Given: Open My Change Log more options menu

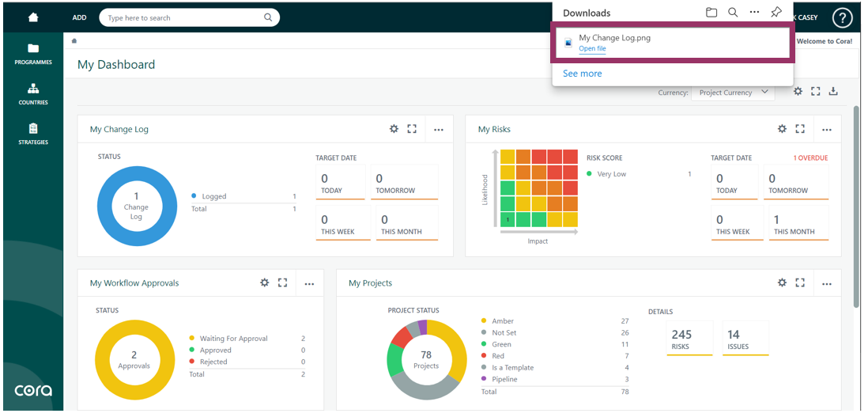Looking at the screenshot, I should (x=439, y=130).
